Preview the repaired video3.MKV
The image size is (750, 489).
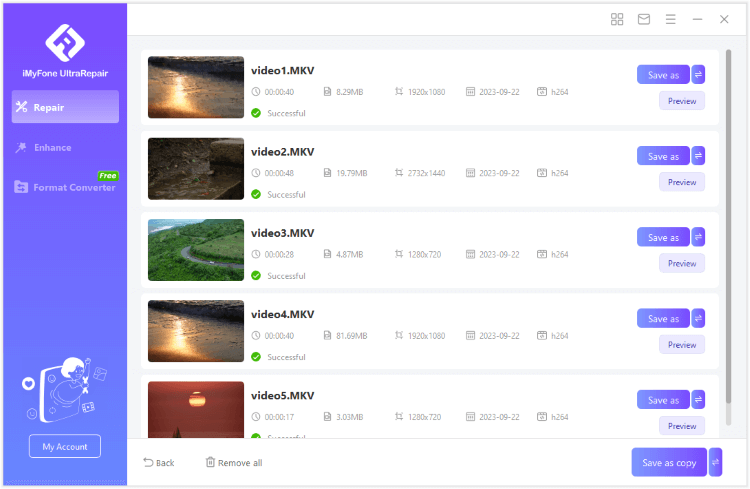point(682,264)
